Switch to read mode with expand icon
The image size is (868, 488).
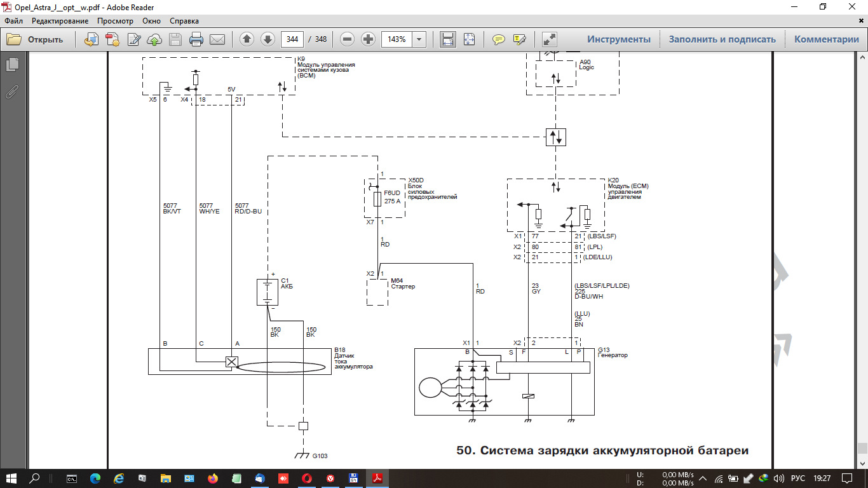click(x=550, y=39)
